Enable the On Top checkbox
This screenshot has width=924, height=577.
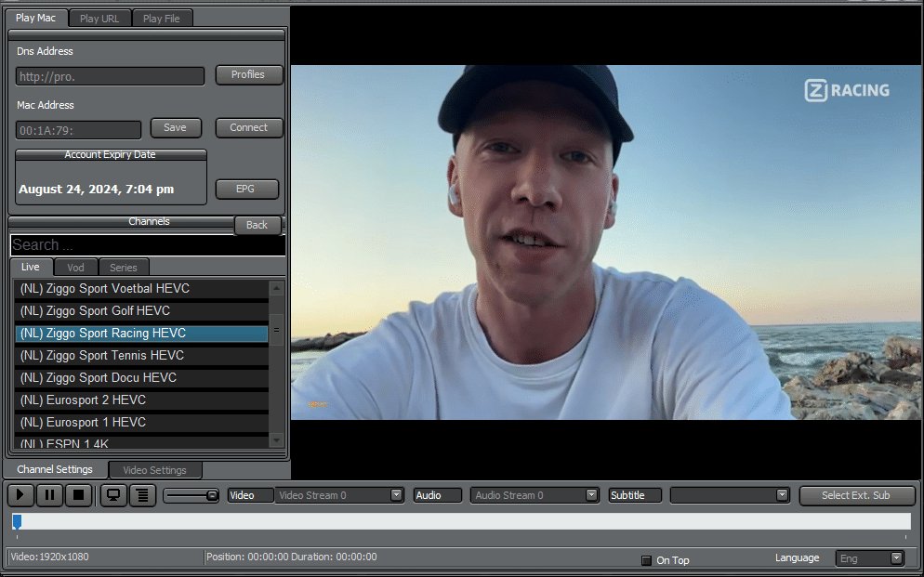coord(647,560)
